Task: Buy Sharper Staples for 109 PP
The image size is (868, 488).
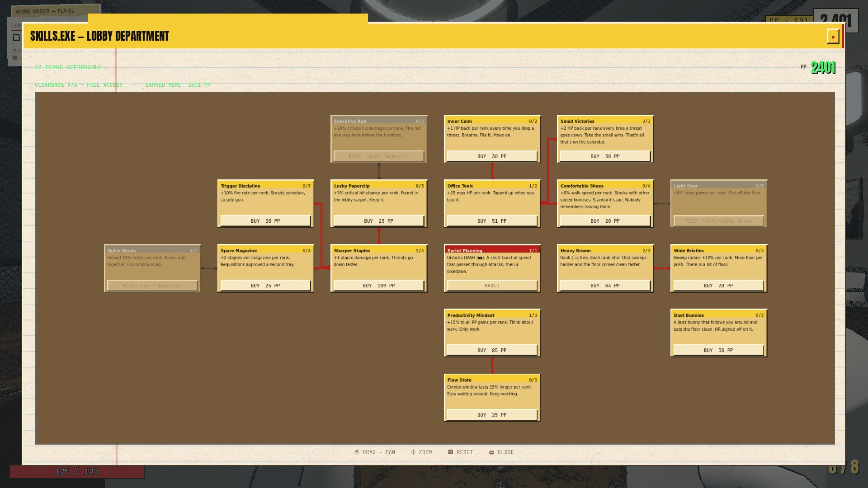Action: tap(378, 286)
